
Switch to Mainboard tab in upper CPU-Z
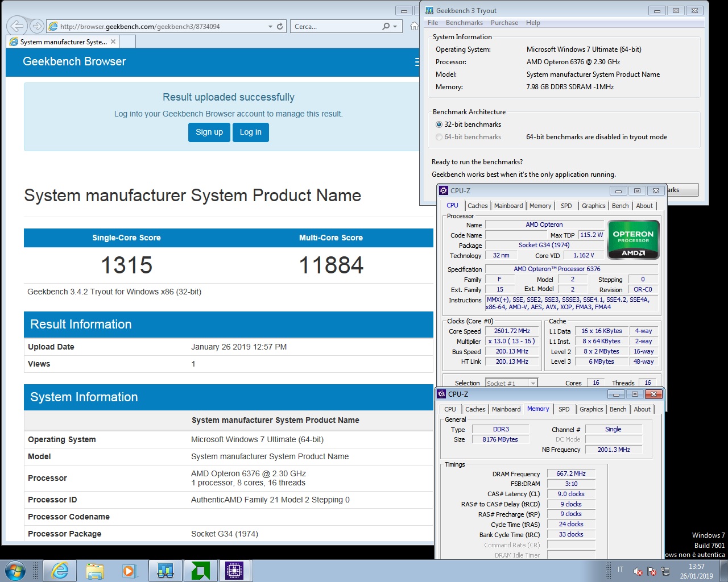tap(508, 206)
